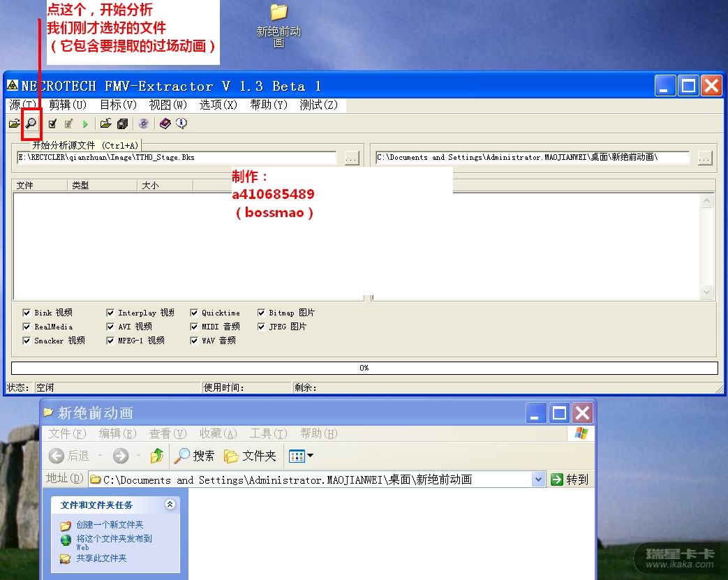The image size is (728, 580).
Task: Click Back arrow in 新绝前动画 explorer window
Action: 57,456
